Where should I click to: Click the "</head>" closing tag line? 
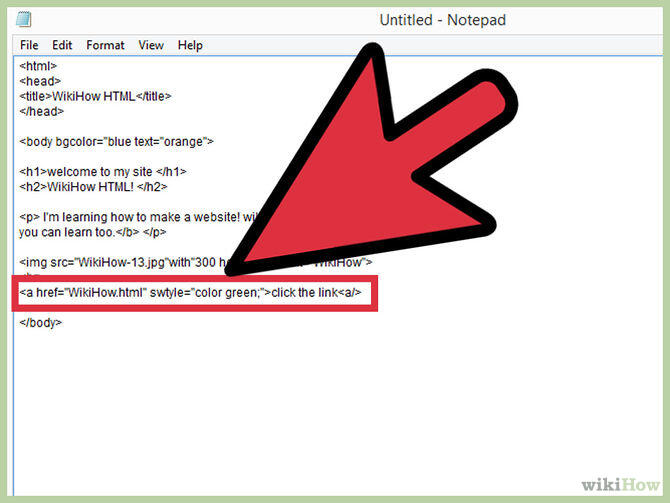click(41, 112)
